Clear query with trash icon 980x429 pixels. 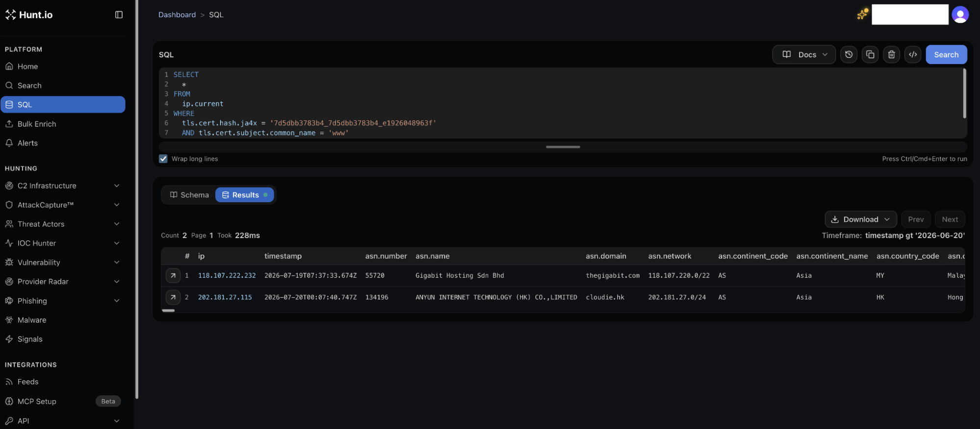pos(892,54)
